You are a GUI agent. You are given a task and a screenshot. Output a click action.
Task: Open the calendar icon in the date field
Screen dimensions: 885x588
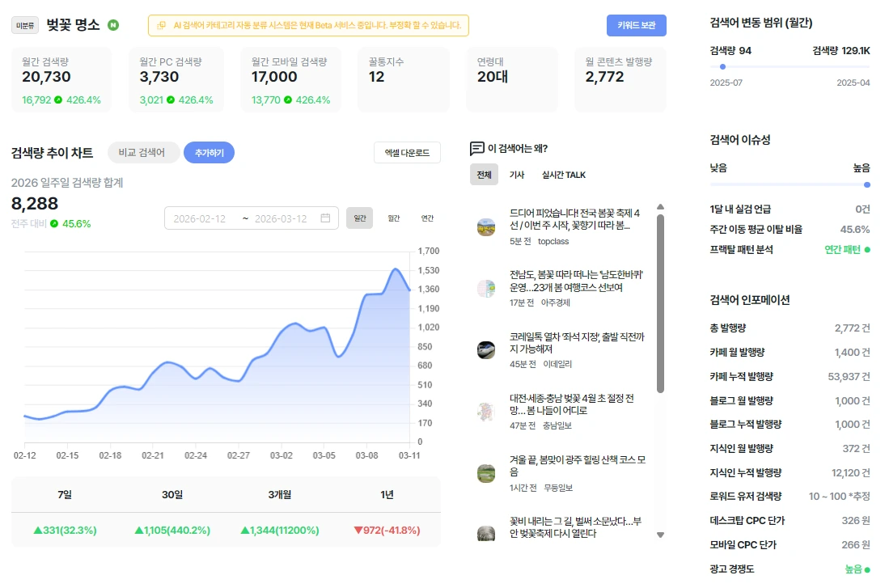tap(325, 218)
